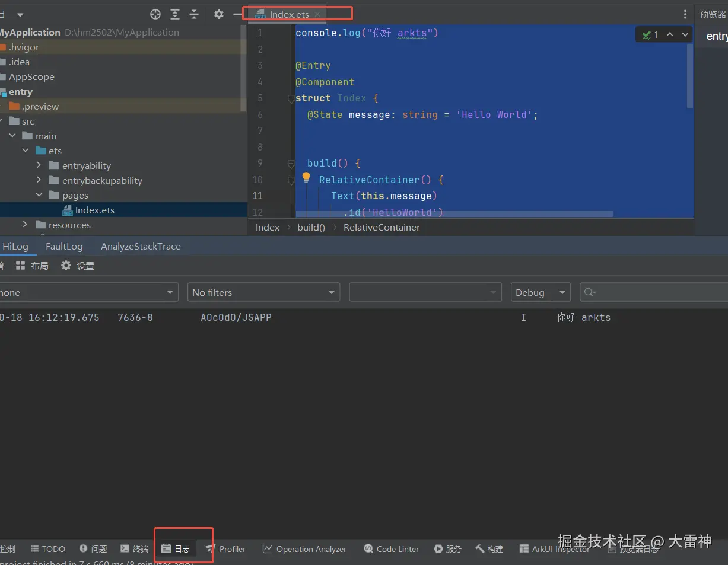Collapse the pages folder
The height and width of the screenshot is (565, 728).
point(39,195)
